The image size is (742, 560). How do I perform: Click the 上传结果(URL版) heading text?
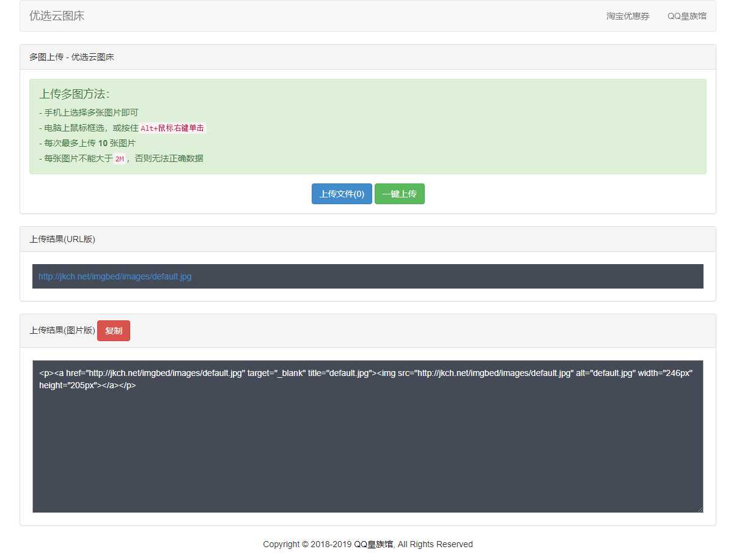(x=62, y=239)
